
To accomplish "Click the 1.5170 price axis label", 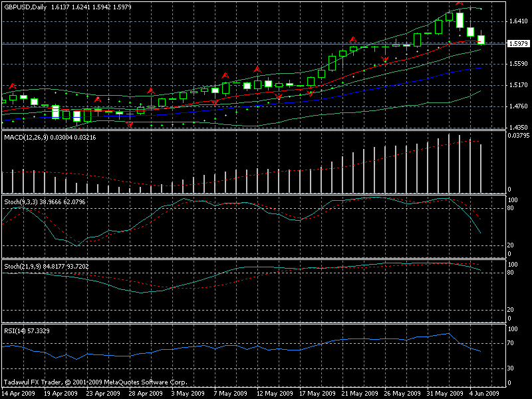I will click(x=518, y=85).
